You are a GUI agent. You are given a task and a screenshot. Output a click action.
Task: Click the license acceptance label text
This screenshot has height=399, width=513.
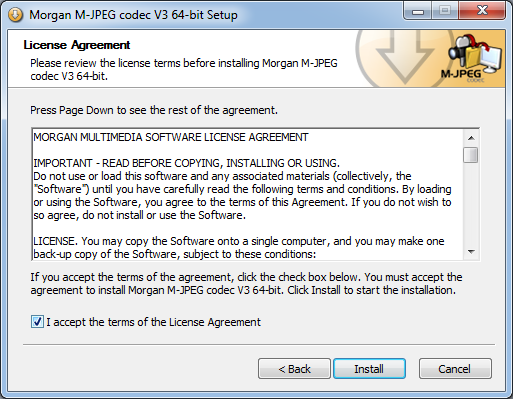coord(153,322)
